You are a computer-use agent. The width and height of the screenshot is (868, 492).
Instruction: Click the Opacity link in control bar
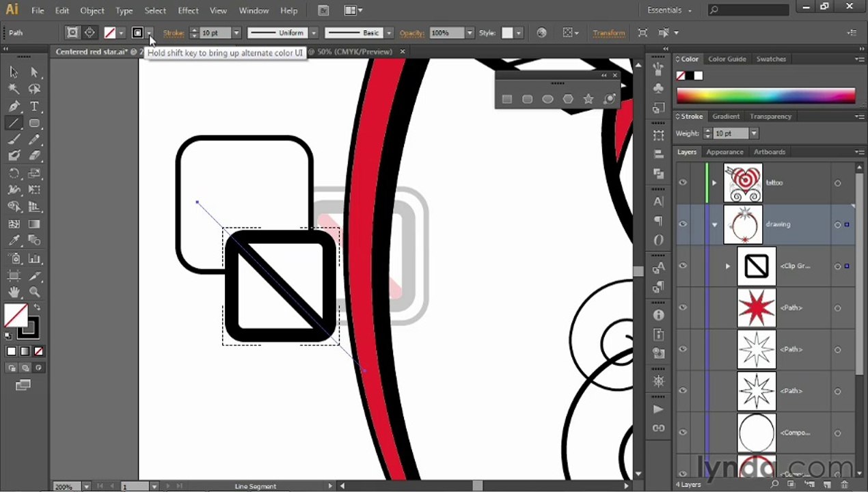(x=412, y=33)
